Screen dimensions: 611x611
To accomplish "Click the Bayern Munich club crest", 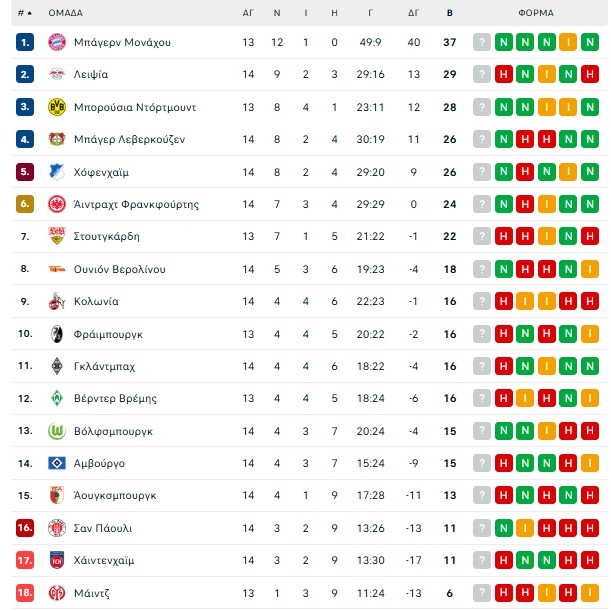I will pos(56,42).
